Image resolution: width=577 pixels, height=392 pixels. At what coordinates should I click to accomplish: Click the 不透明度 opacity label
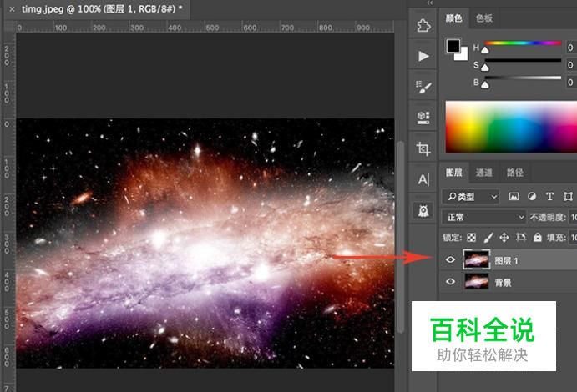tap(548, 218)
